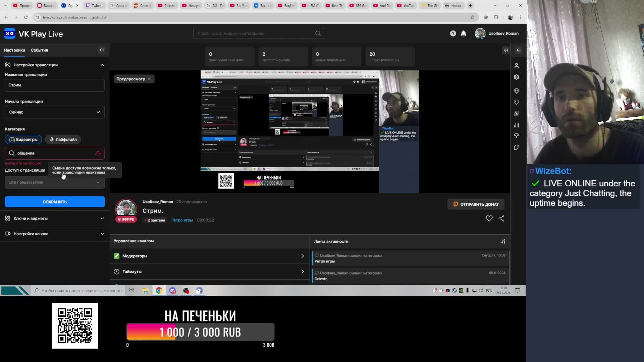Switch to the События tab

(x=39, y=50)
